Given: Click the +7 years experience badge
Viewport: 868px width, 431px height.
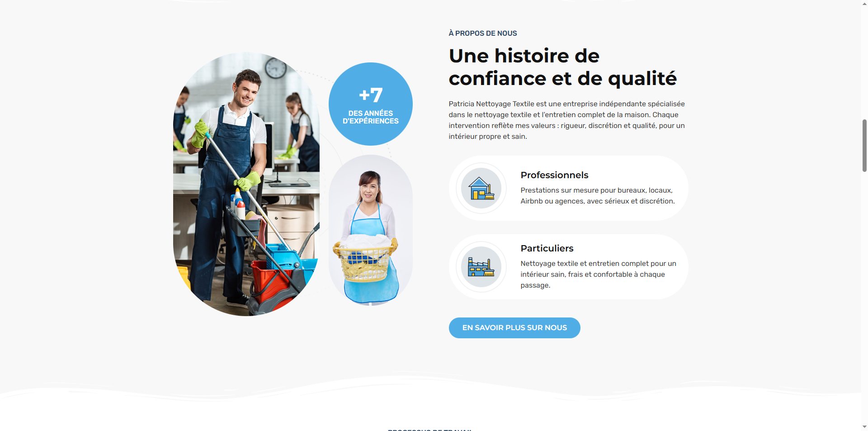Looking at the screenshot, I should [x=370, y=104].
